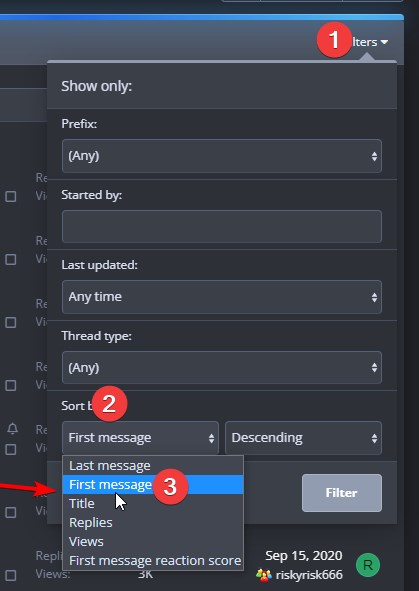The height and width of the screenshot is (591, 419).
Task: Click the red step 3 badge
Action: point(170,486)
